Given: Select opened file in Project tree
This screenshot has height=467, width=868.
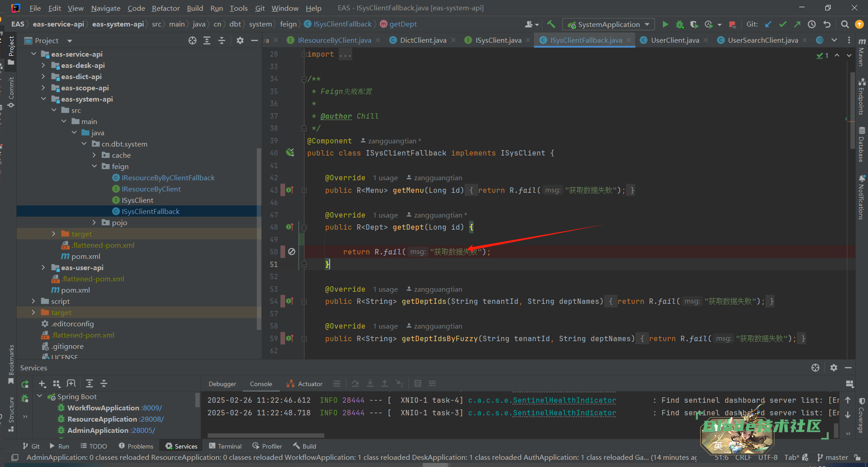Looking at the screenshot, I should [192, 40].
